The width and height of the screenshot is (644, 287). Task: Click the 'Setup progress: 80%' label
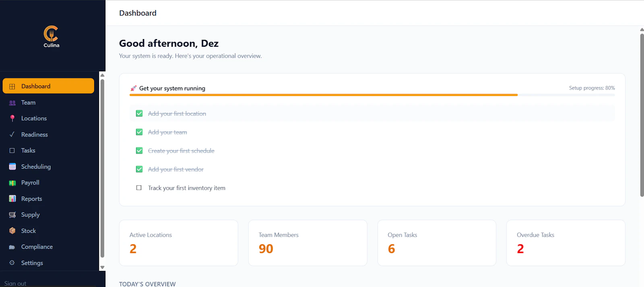(x=592, y=88)
